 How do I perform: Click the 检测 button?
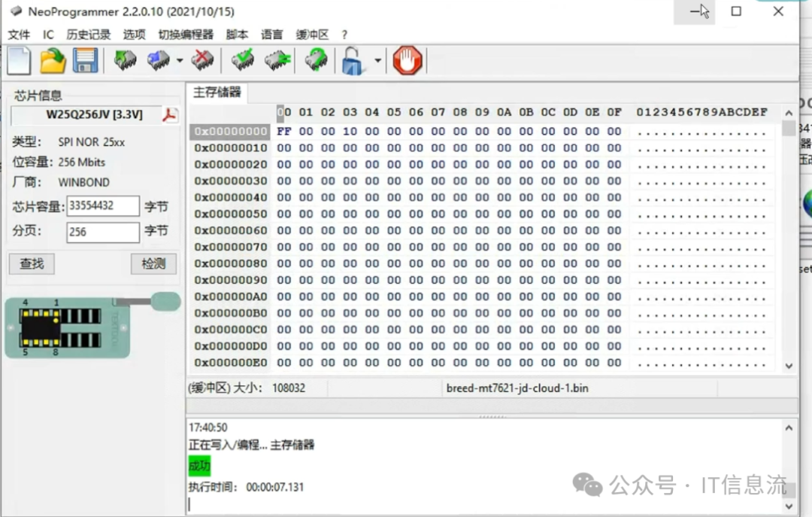[x=153, y=264]
